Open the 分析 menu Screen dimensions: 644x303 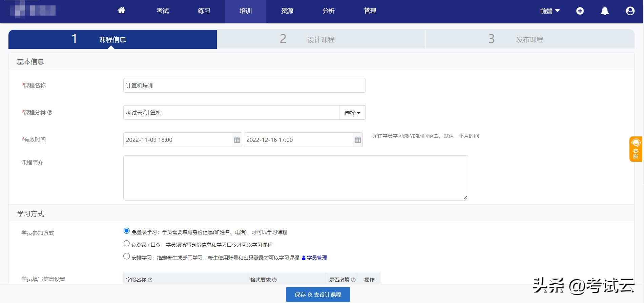(329, 11)
